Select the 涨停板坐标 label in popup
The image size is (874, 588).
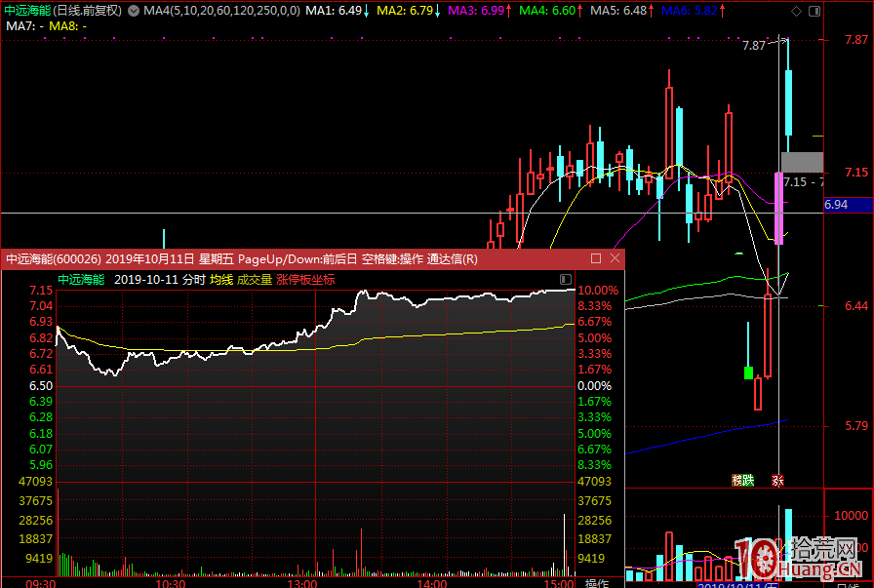305,280
